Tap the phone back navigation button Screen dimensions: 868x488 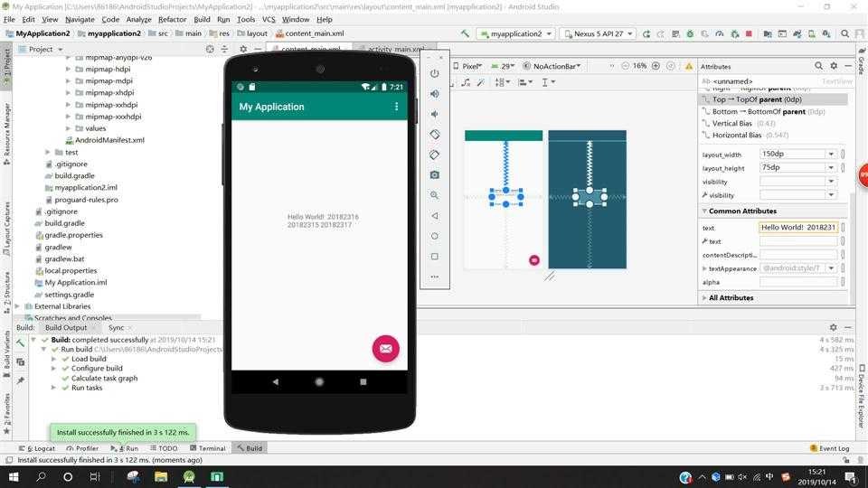pyautogui.click(x=275, y=381)
